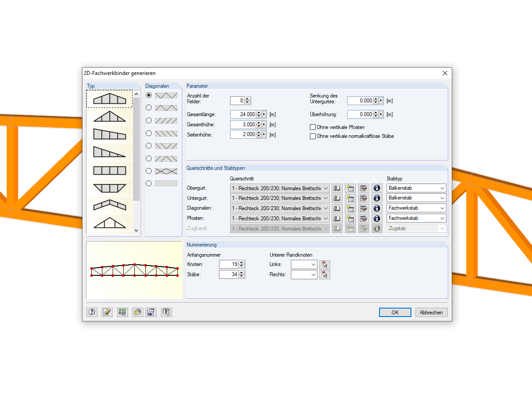Show cross-section info for Untergurt
The width and height of the screenshot is (532, 399).
tap(377, 198)
